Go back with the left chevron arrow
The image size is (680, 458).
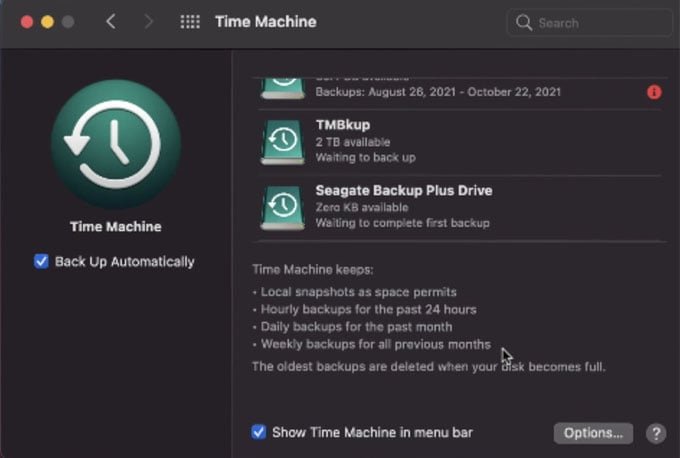(x=111, y=21)
